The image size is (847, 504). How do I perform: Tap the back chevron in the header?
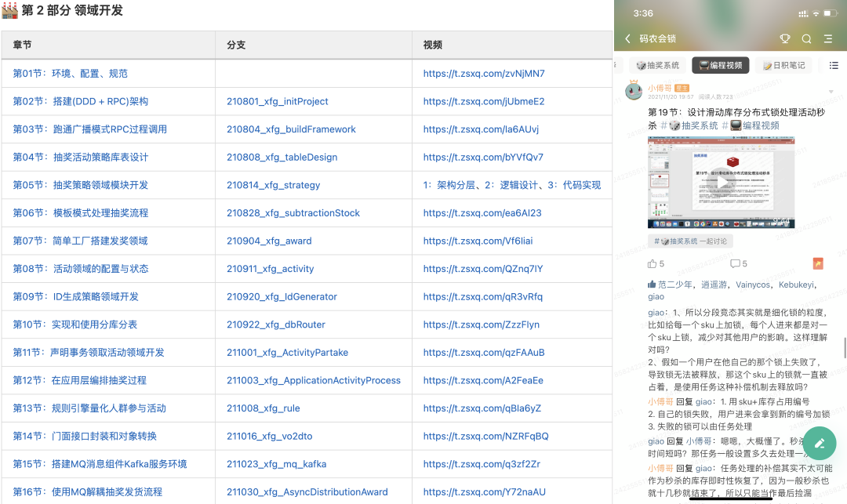627,38
